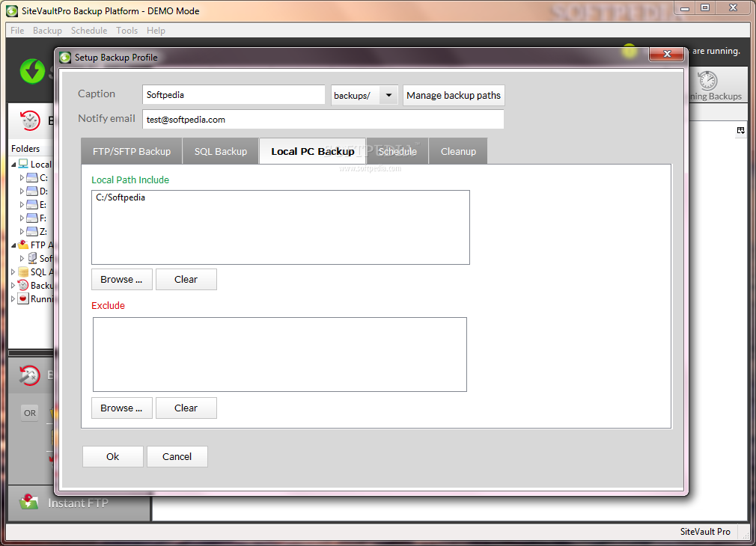Viewport: 756px width, 546px height.
Task: Open the File menu
Action: [17, 31]
